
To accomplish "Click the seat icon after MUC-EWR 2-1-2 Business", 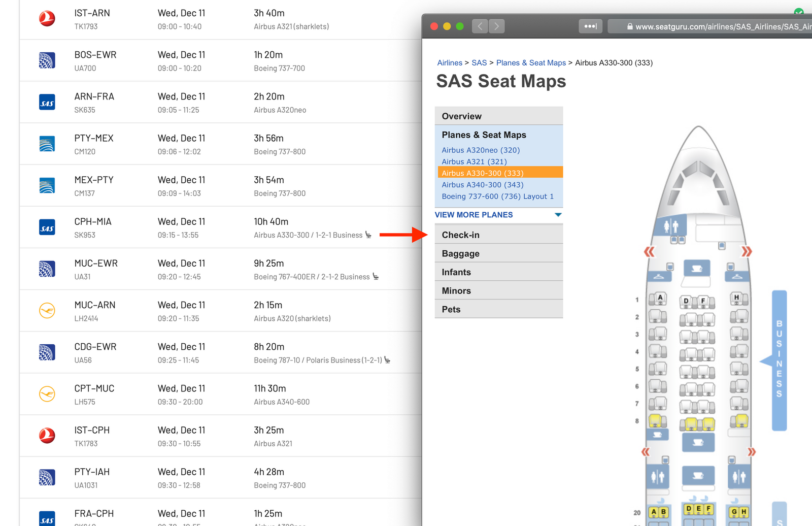I will pos(376,276).
